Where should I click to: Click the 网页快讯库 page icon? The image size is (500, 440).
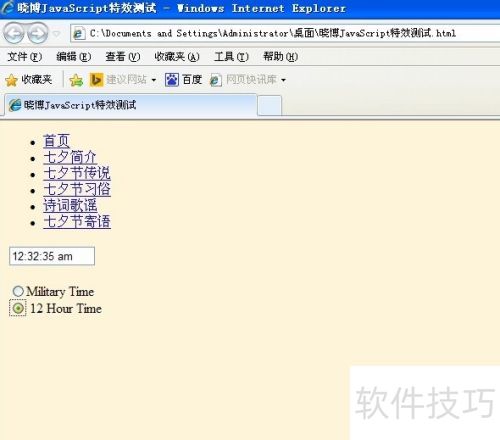coord(216,80)
